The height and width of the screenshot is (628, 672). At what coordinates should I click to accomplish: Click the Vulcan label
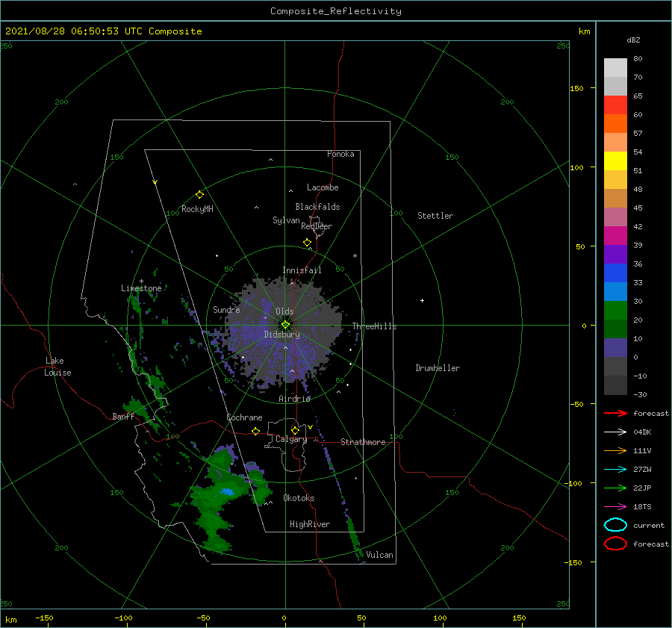coord(380,555)
